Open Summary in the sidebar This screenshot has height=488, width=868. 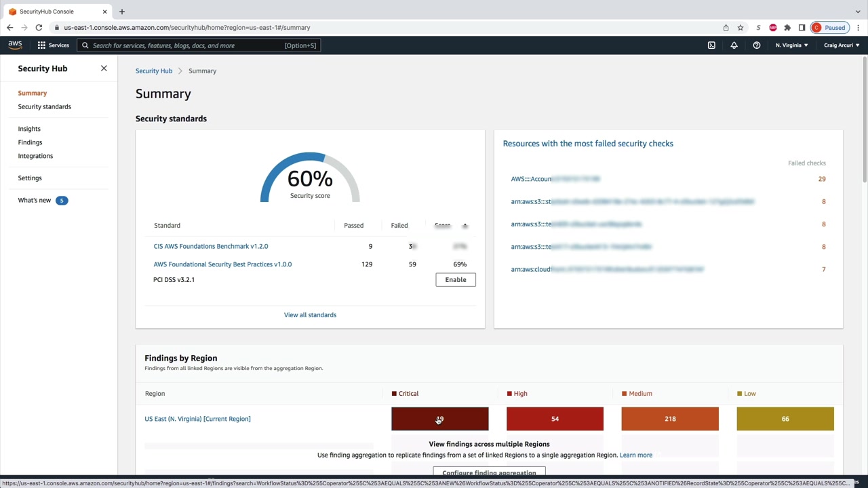(33, 93)
